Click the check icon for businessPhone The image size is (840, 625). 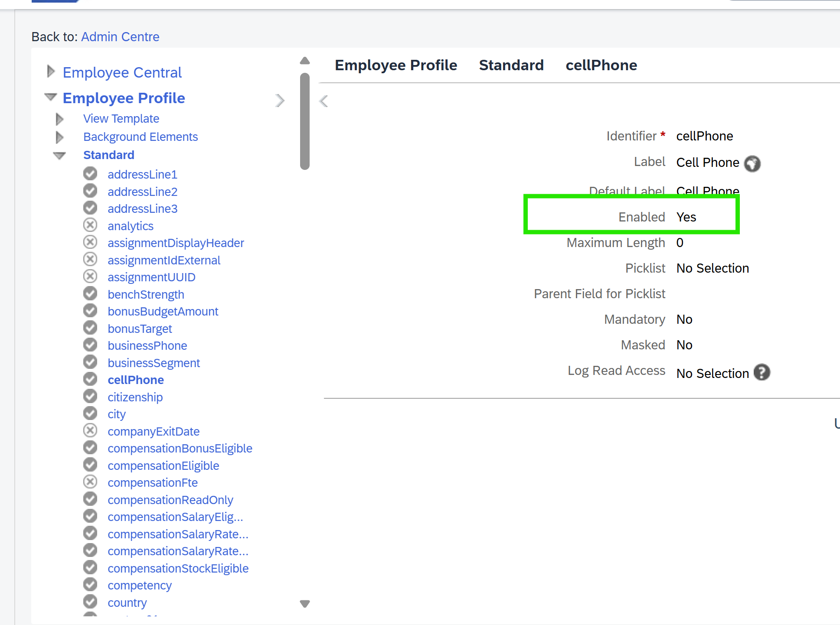(90, 345)
